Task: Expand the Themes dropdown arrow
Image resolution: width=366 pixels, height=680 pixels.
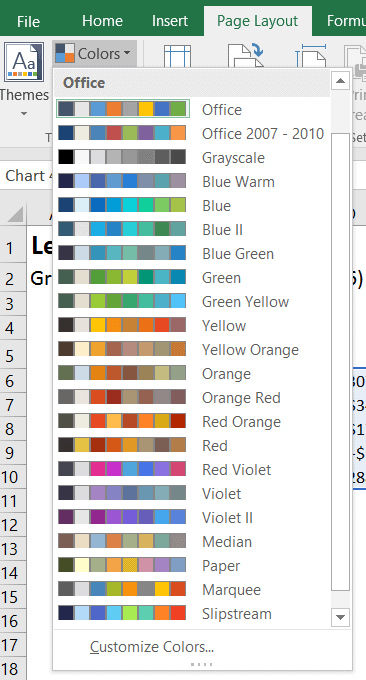Action: [24, 114]
